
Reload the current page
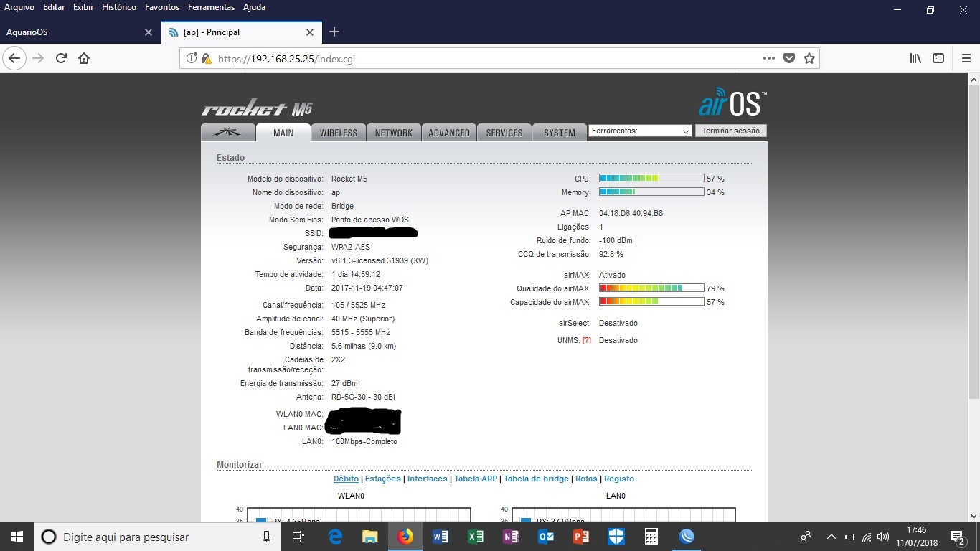click(62, 59)
